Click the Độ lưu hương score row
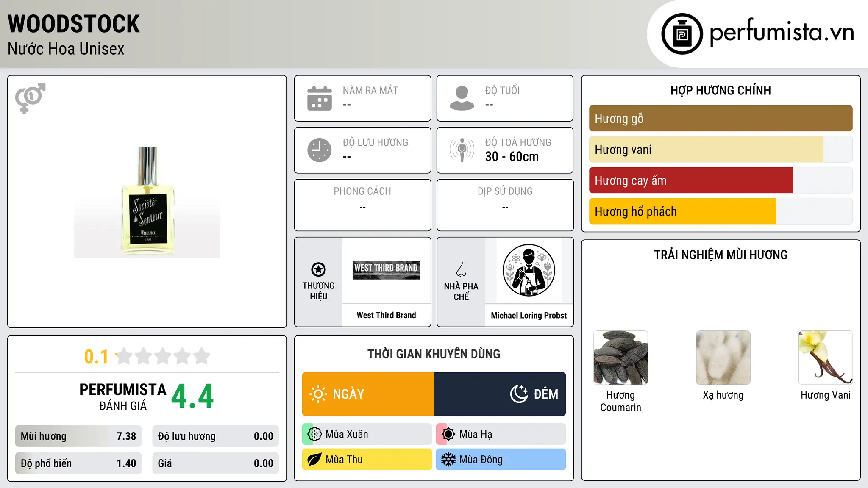 point(215,436)
